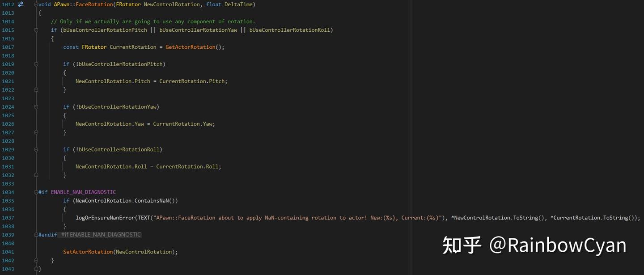Collapse the APawn::FaceRotation function body
644x275 pixels.
[36, 4]
